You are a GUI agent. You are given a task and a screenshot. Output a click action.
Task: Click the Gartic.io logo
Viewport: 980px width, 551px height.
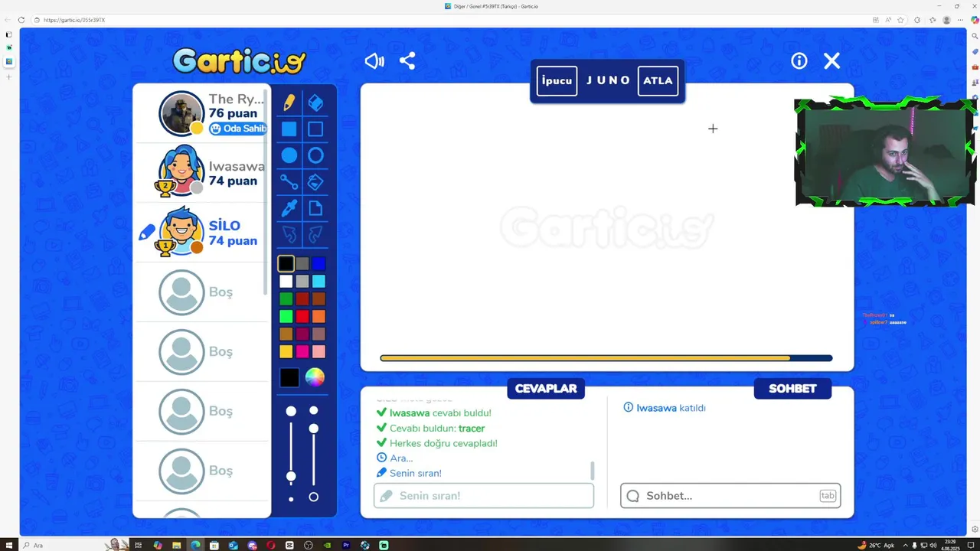240,60
